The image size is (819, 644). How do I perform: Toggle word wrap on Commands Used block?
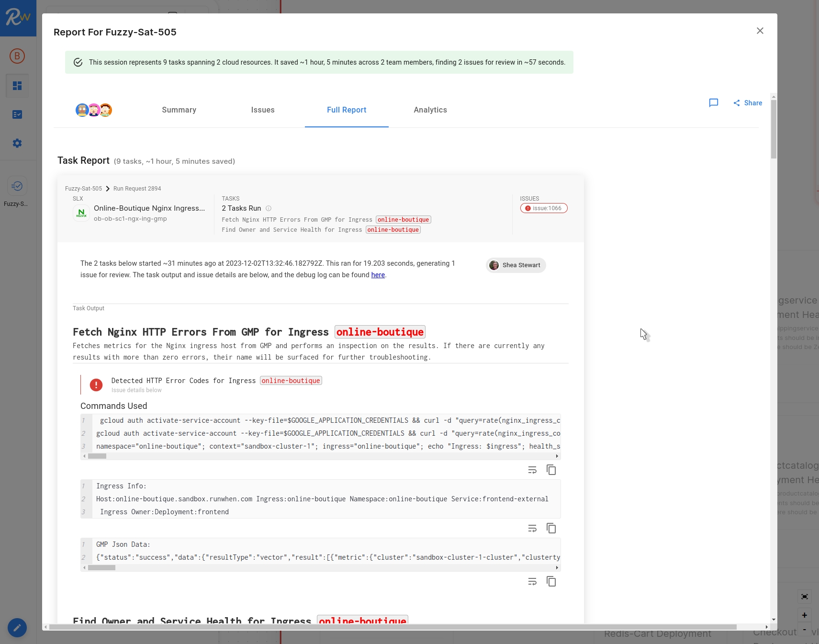532,470
